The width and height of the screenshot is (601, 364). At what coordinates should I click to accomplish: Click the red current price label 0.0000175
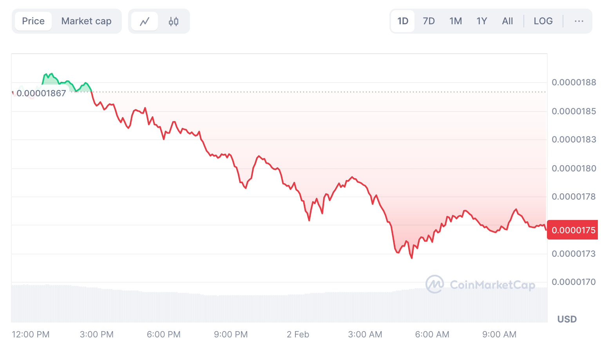(x=573, y=230)
